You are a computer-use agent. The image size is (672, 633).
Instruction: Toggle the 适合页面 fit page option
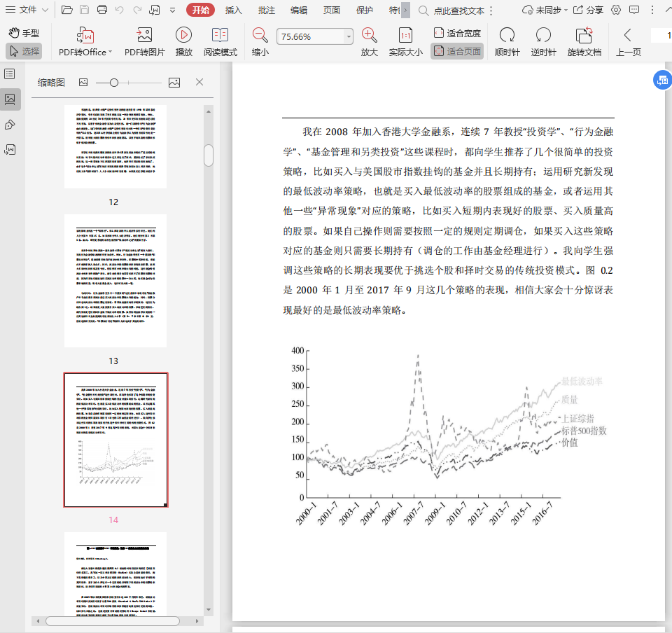[x=457, y=51]
